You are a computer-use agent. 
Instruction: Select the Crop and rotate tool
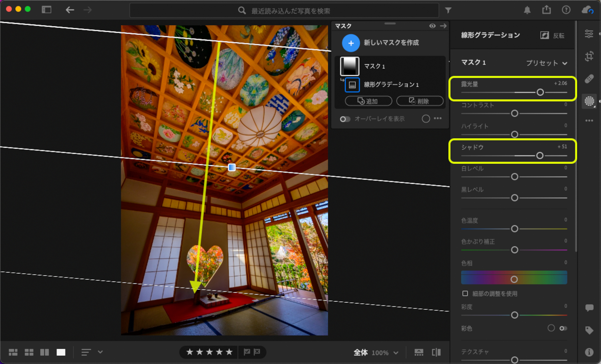(589, 56)
